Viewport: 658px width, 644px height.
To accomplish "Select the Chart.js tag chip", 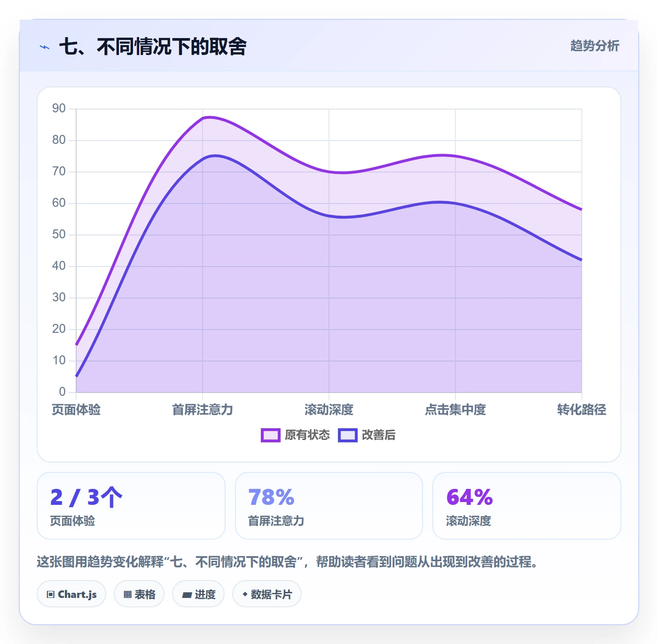I will click(71, 594).
